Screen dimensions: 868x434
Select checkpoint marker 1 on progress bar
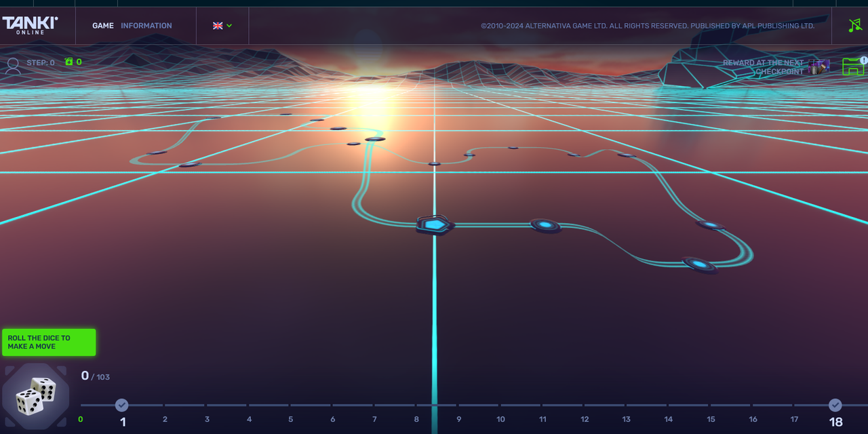pyautogui.click(x=122, y=405)
